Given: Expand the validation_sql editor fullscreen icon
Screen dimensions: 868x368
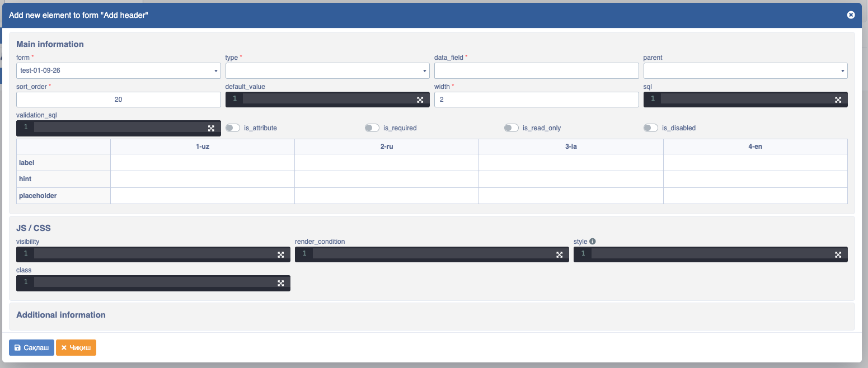Looking at the screenshot, I should click(211, 128).
